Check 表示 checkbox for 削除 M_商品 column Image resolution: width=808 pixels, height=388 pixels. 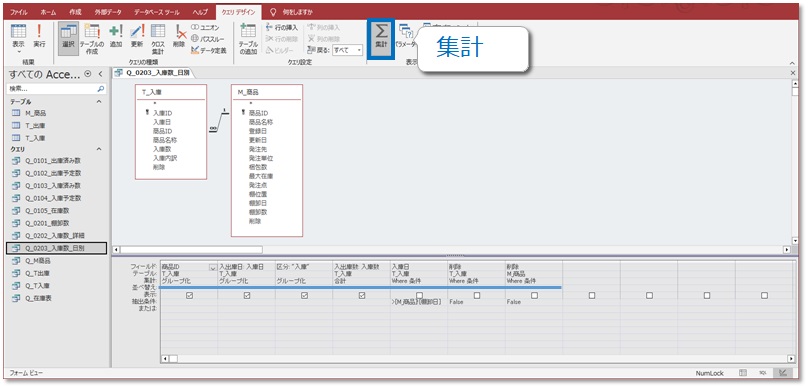[534, 295]
